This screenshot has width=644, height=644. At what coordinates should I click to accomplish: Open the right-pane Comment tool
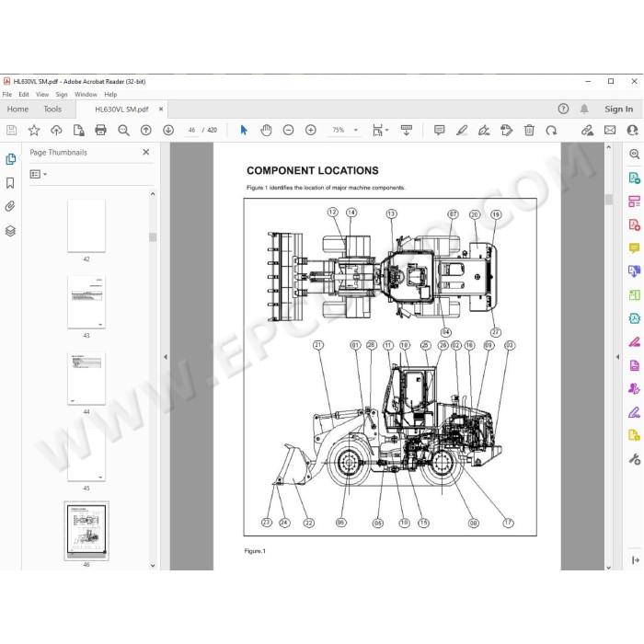(634, 248)
